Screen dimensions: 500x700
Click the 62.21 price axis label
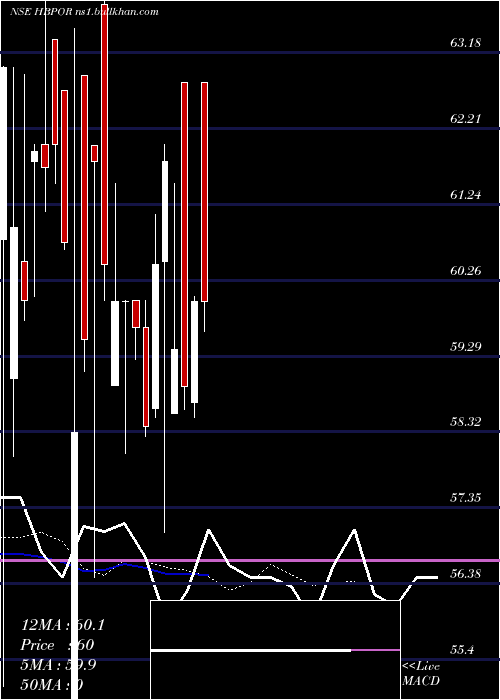466,119
